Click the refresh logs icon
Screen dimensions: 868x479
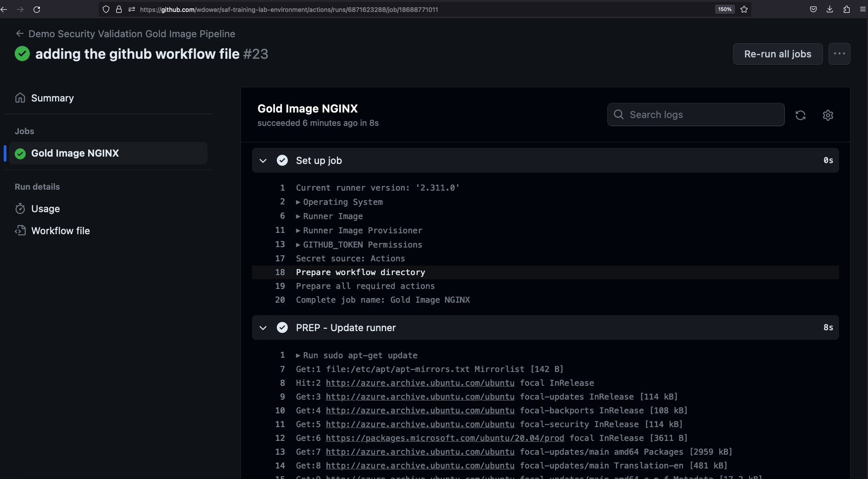pyautogui.click(x=800, y=115)
